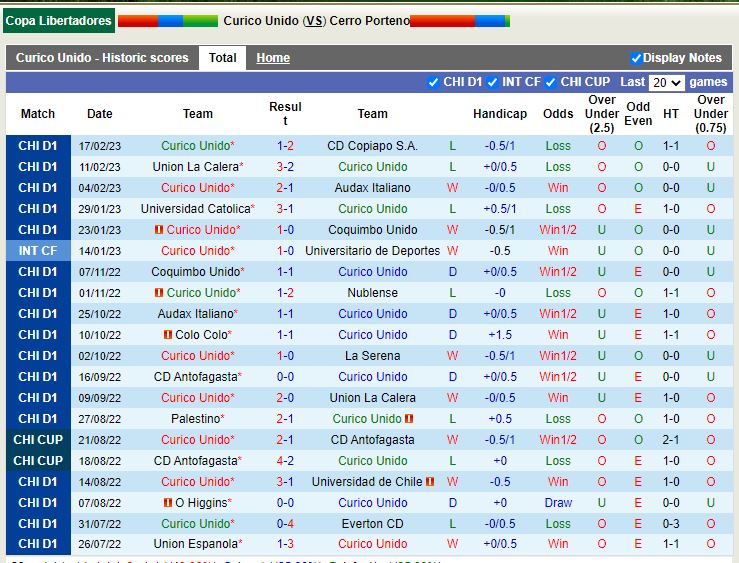This screenshot has height=563, width=739.
Task: Click the 4-2 result on 18/08/22
Action: click(285, 461)
